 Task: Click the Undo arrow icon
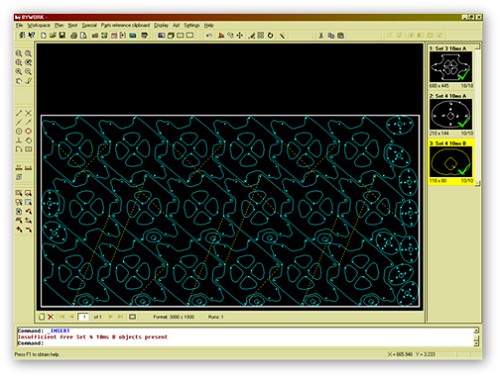pos(209,35)
